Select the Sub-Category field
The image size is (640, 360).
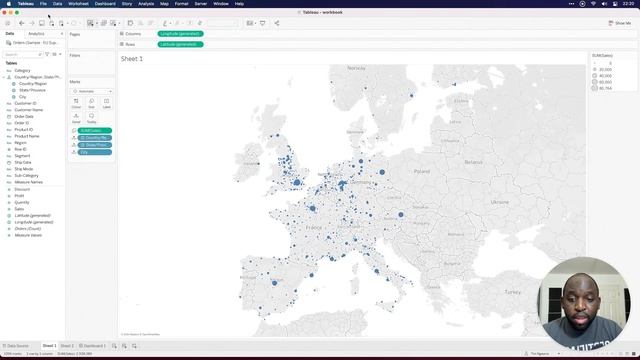coord(27,176)
